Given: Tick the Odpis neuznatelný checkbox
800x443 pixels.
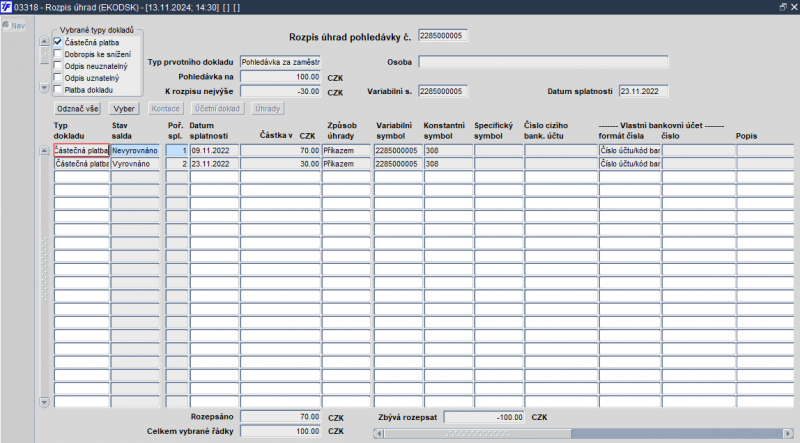Looking at the screenshot, I should (58, 66).
